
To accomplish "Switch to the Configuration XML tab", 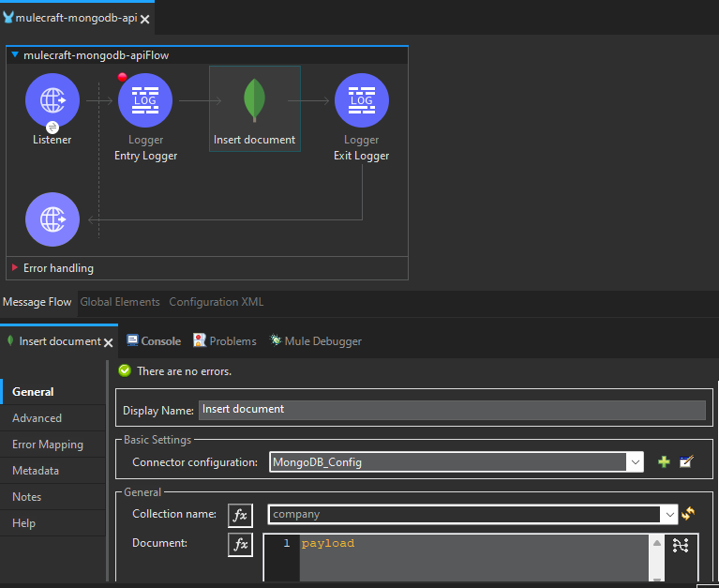I will click(216, 302).
